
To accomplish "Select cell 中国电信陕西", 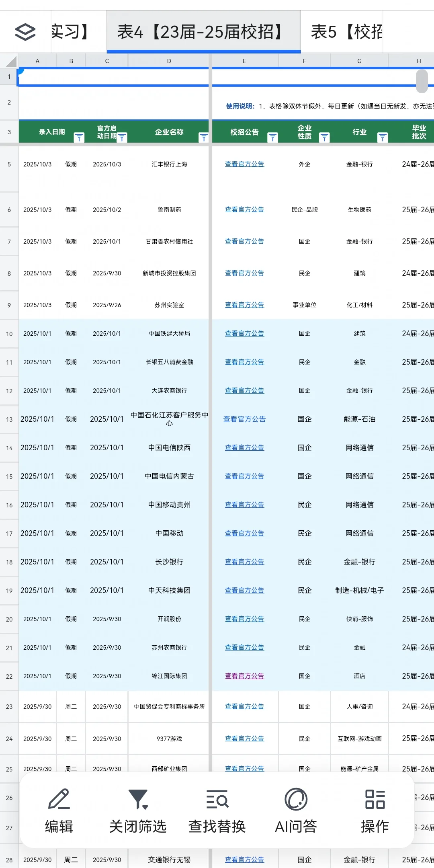I will 169,448.
